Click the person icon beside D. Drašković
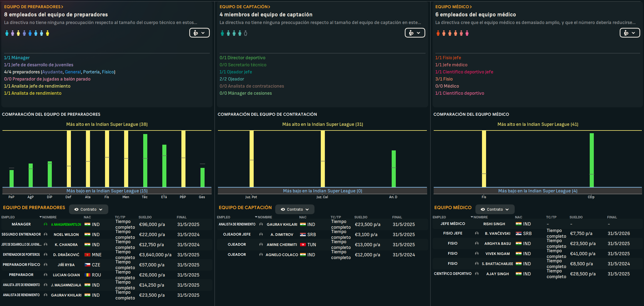644x306 pixels. tap(46, 255)
